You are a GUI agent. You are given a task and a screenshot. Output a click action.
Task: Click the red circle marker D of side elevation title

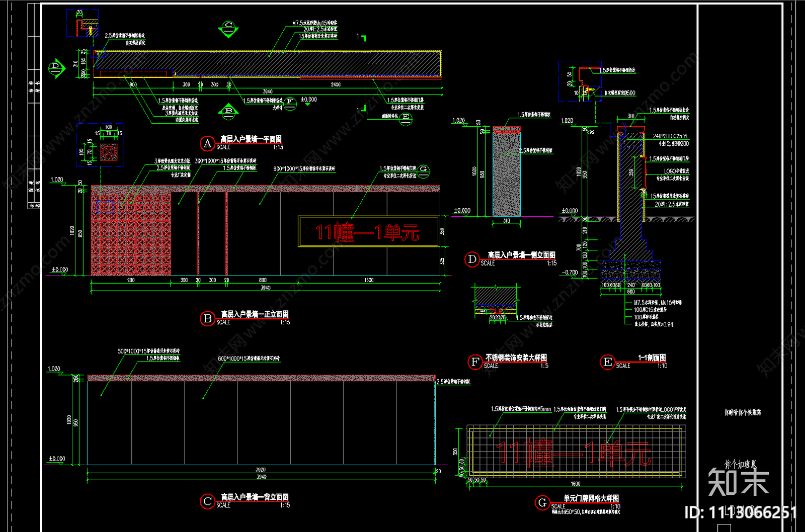tap(471, 259)
